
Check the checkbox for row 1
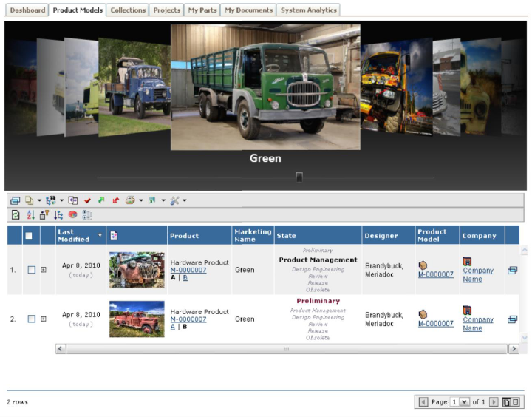pos(31,270)
